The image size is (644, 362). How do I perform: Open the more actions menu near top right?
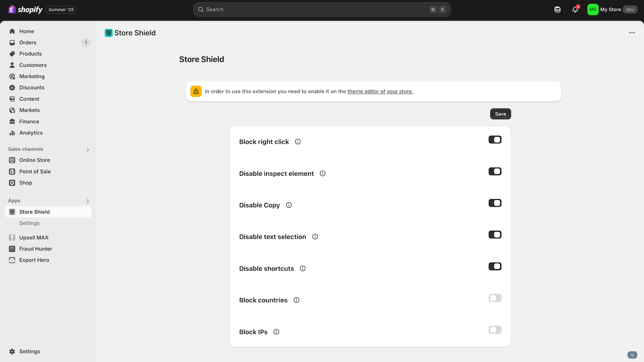(632, 33)
